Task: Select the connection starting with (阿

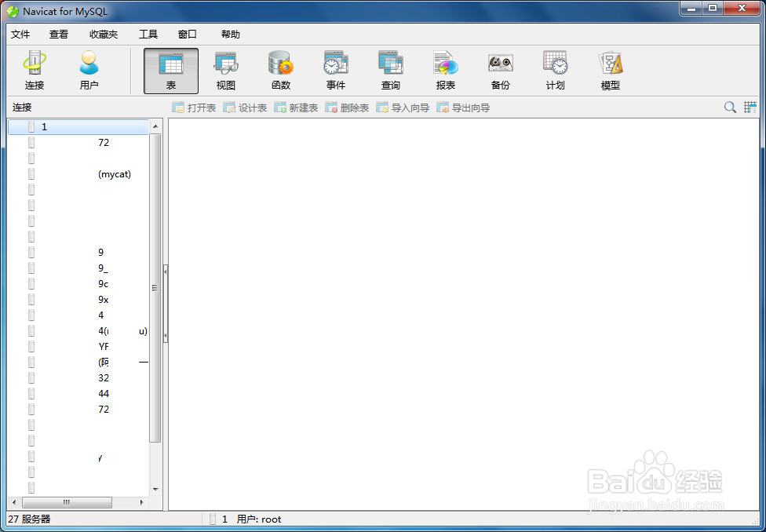Action: [78, 362]
